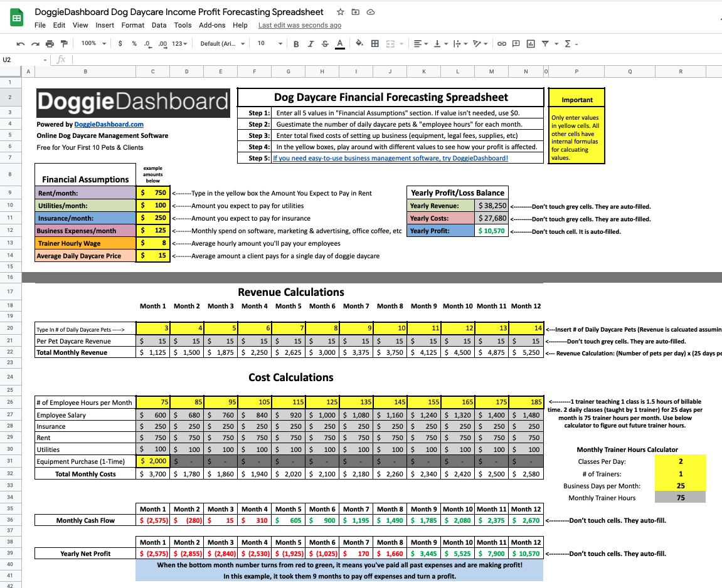Open the Format menu
Viewport: 722px width, 588px height.
[133, 25]
